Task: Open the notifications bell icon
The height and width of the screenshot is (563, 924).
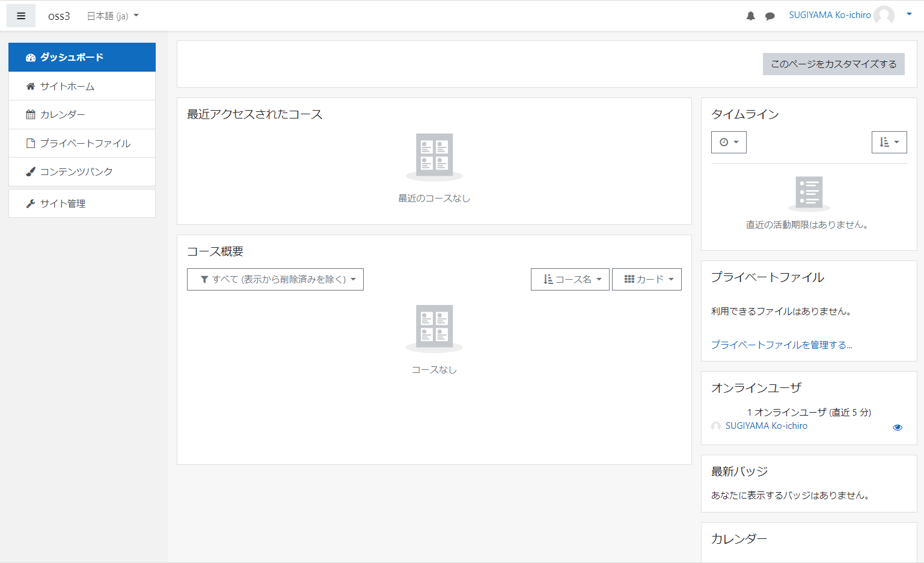Action: 750,16
